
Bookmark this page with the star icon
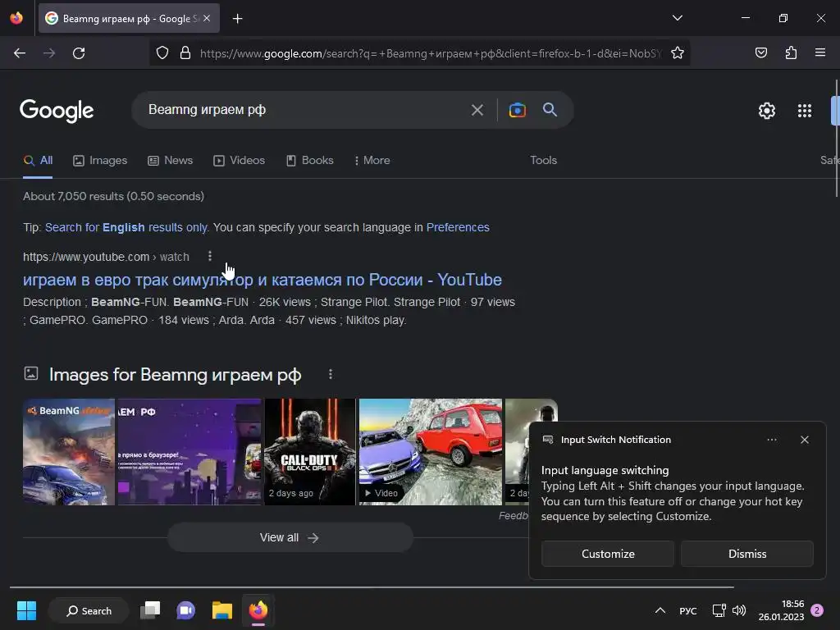pos(677,53)
